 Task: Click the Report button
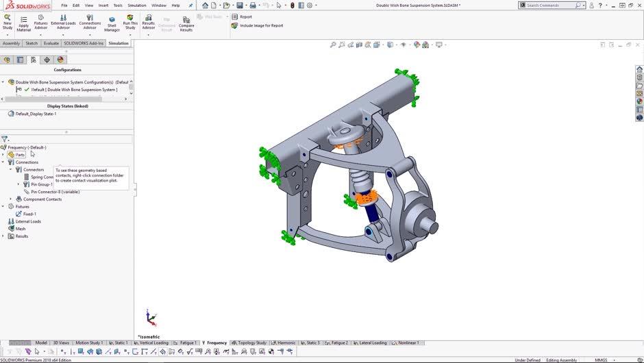coord(245,16)
